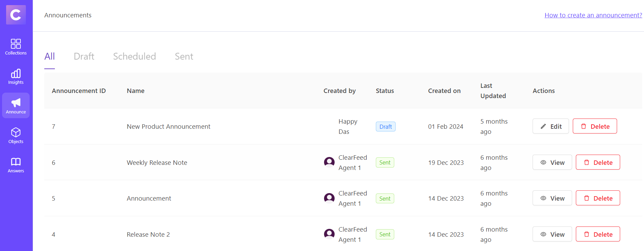View the Weekly Release Note announcement
This screenshot has width=644, height=251.
pyautogui.click(x=552, y=162)
